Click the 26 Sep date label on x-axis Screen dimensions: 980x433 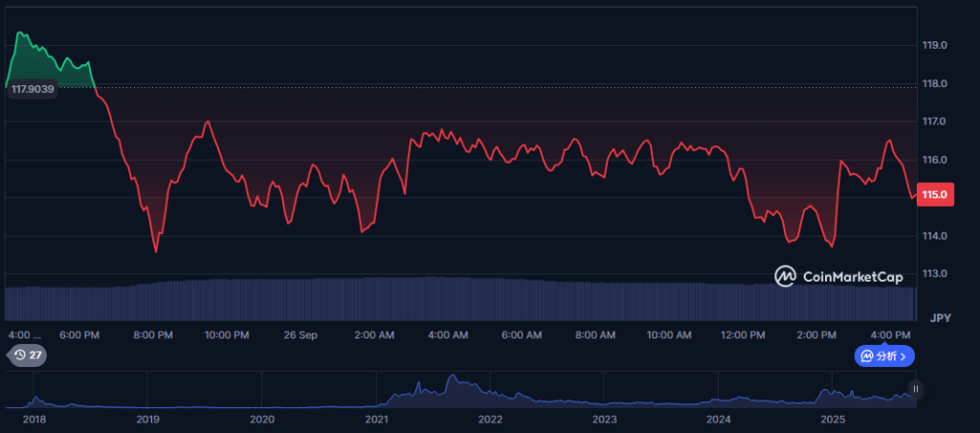coord(301,335)
